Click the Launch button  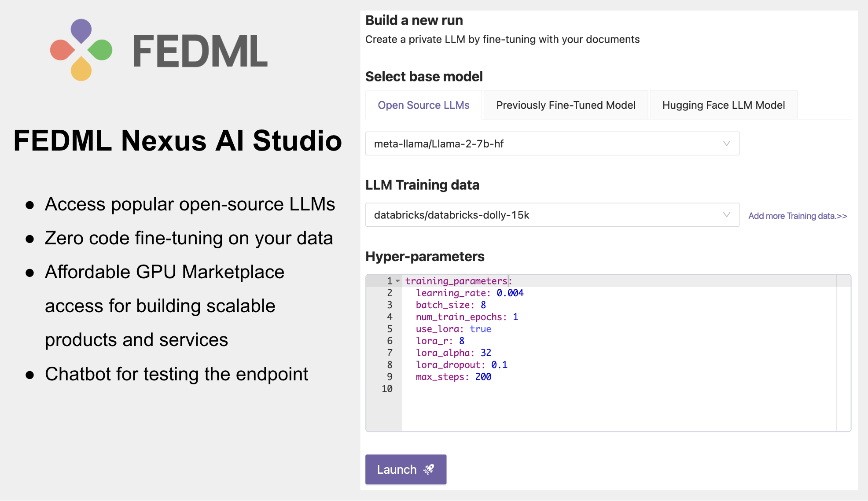click(x=405, y=469)
